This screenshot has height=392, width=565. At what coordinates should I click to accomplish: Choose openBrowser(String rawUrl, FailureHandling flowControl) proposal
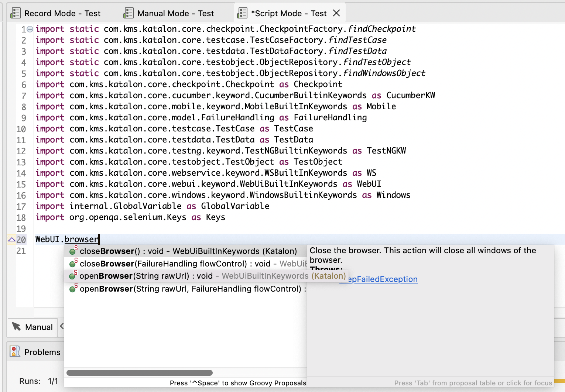tap(185, 289)
